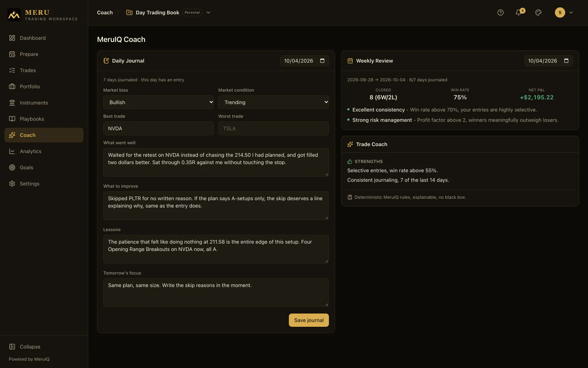Open the help question-mark icon
The width and height of the screenshot is (588, 368).
point(500,13)
